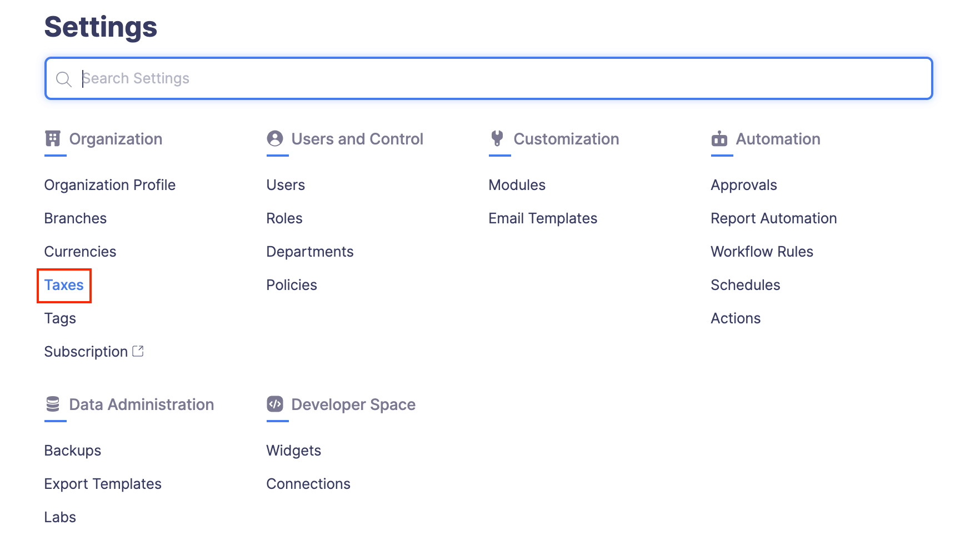The image size is (980, 560).
Task: Navigate to Workflow Rules
Action: click(x=762, y=252)
